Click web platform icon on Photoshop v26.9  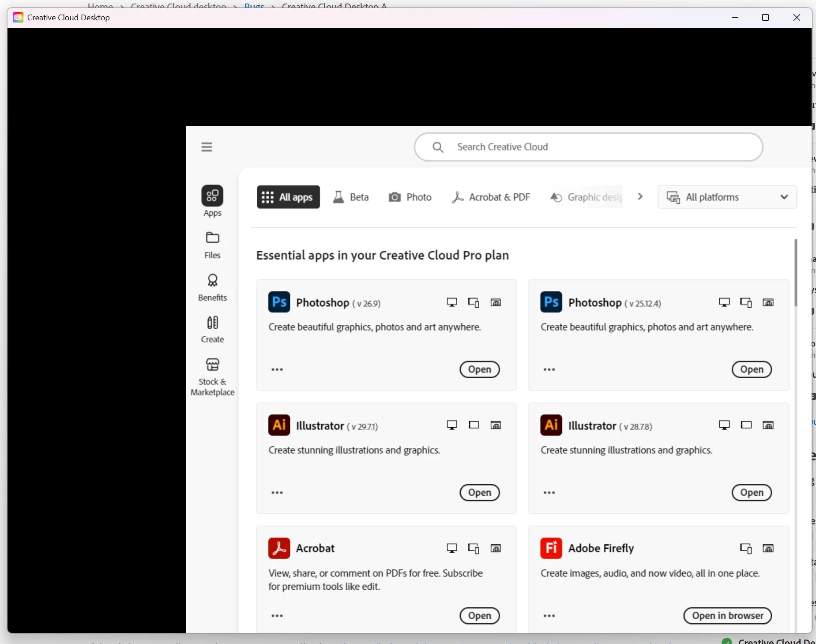click(496, 302)
